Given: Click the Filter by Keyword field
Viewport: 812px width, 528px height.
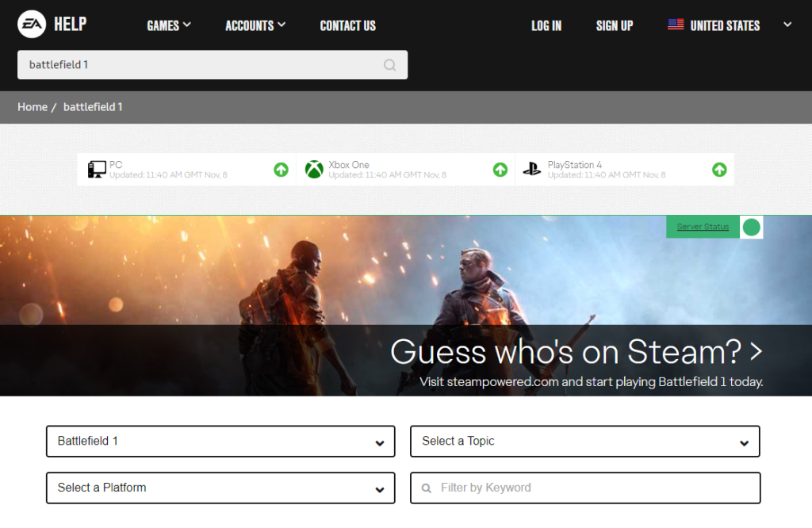Looking at the screenshot, I should [x=585, y=488].
